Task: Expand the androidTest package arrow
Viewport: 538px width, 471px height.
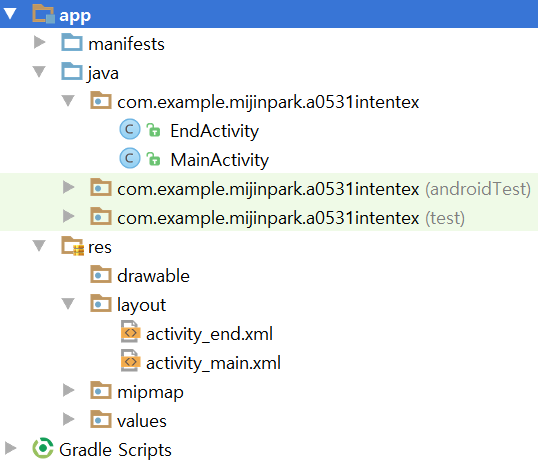Action: pyautogui.click(x=69, y=187)
